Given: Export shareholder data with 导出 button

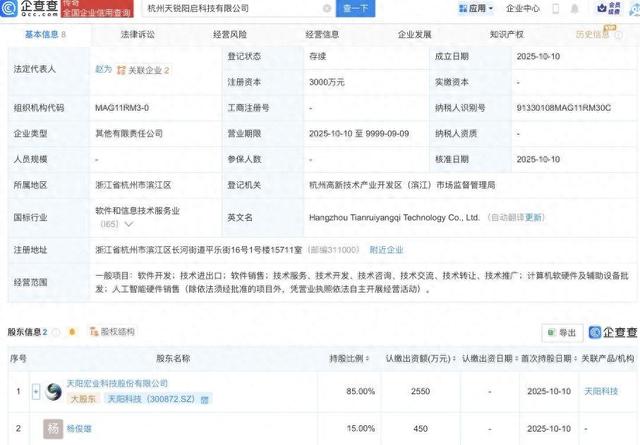Looking at the screenshot, I should [561, 332].
